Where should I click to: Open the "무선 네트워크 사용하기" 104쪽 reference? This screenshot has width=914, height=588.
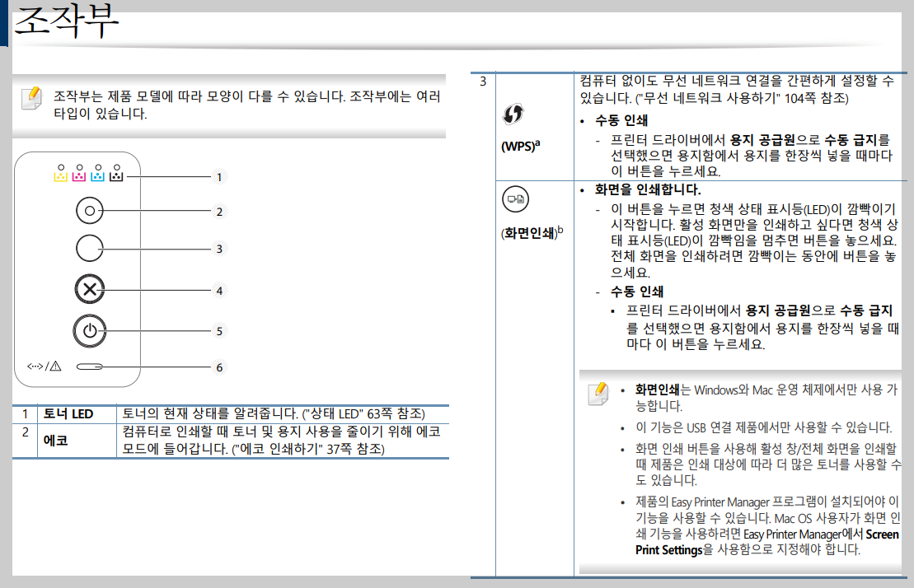742,98
